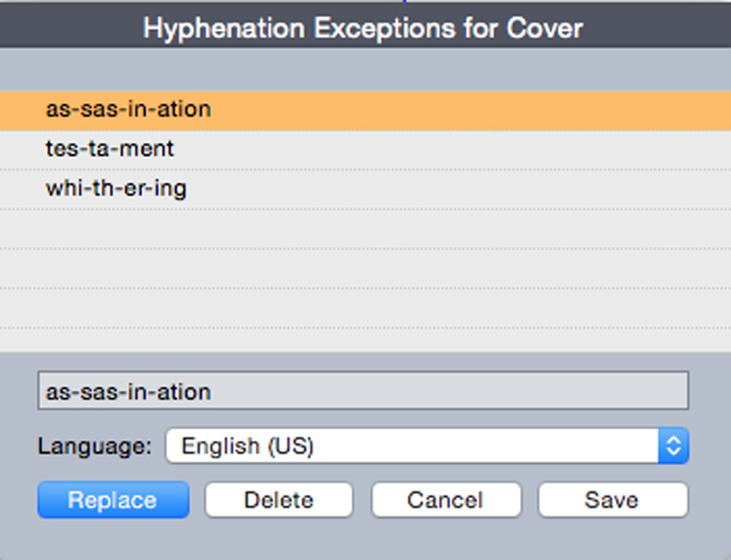The width and height of the screenshot is (731, 560).
Task: Focus the hyphenation exception text field
Action: (363, 391)
